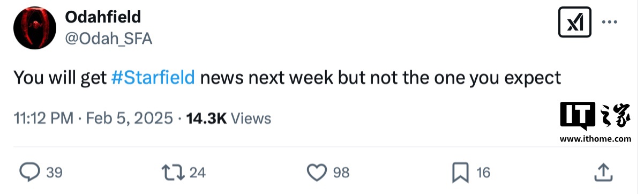Open the #Starfield hashtag
The width and height of the screenshot is (644, 194).
pos(153,78)
